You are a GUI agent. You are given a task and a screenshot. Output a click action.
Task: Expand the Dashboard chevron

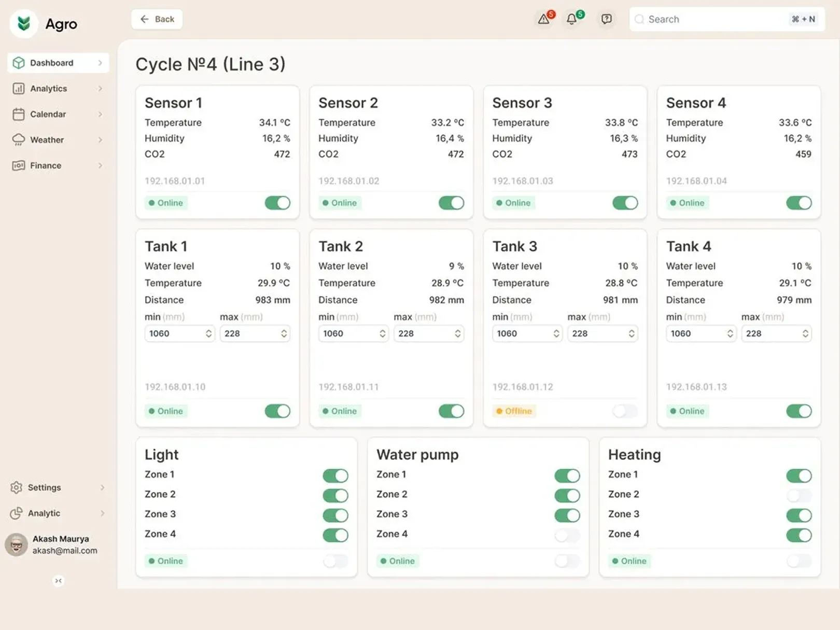click(100, 63)
